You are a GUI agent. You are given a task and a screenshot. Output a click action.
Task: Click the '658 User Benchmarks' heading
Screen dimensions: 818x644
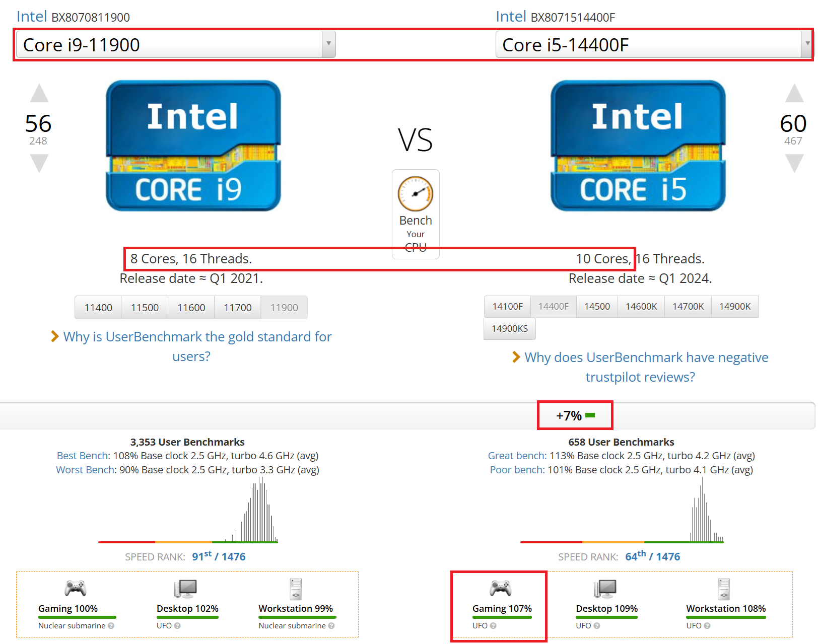tap(622, 442)
